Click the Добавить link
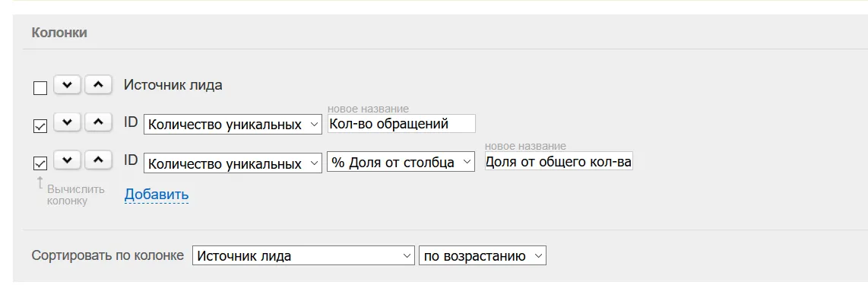This screenshot has height=285, width=868. 157,195
